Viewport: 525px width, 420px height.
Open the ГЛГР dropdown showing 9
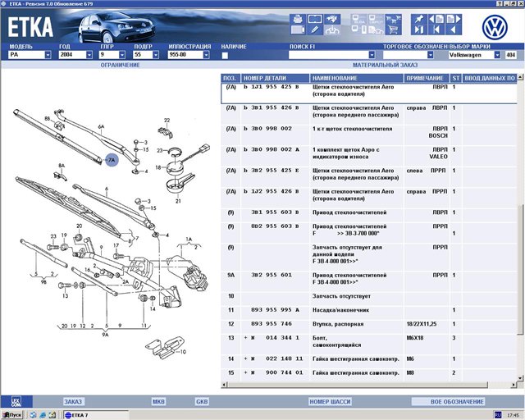122,55
